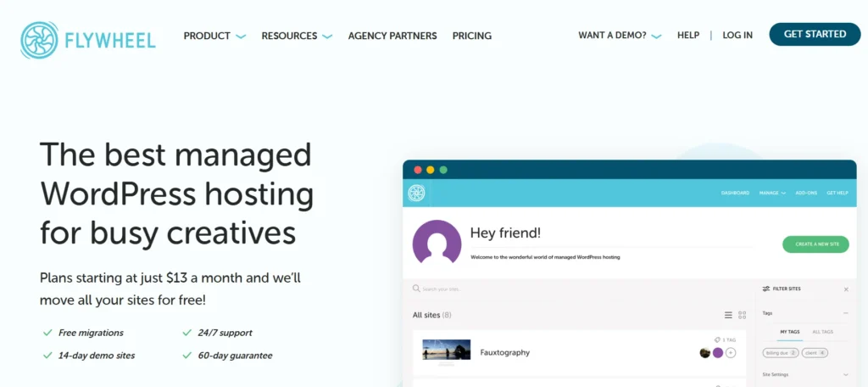Click the Fauxtography site name
This screenshot has height=387, width=868.
(x=505, y=352)
